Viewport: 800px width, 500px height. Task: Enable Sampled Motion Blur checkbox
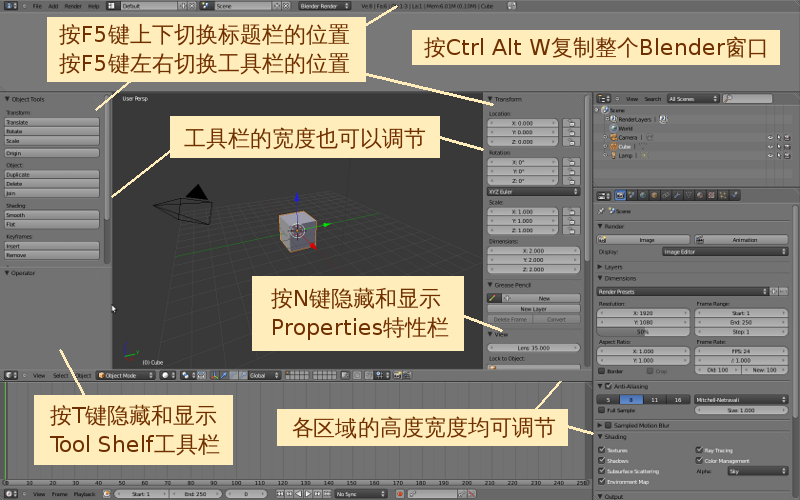608,425
